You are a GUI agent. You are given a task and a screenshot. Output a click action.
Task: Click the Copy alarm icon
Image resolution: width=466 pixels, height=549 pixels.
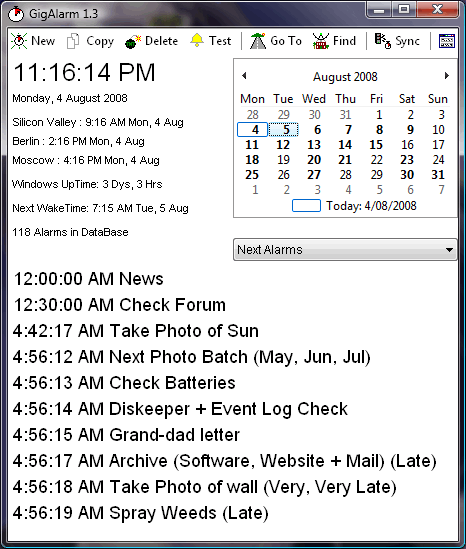point(73,41)
